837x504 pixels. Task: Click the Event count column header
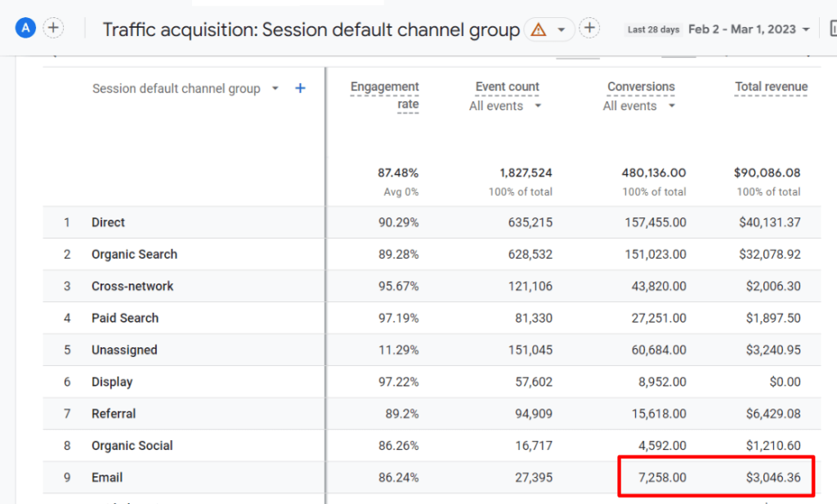tap(506, 87)
